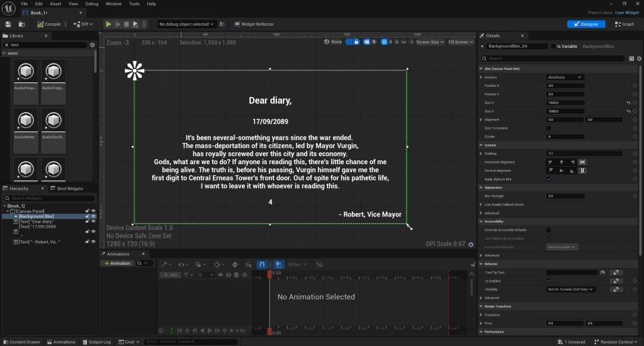This screenshot has height=346, width=644.
Task: Open the Widget Reflector tool
Action: click(x=254, y=24)
